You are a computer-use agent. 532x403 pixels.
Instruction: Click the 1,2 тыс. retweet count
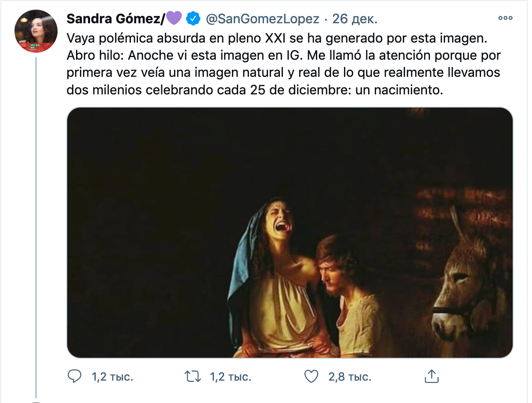pyautogui.click(x=231, y=377)
